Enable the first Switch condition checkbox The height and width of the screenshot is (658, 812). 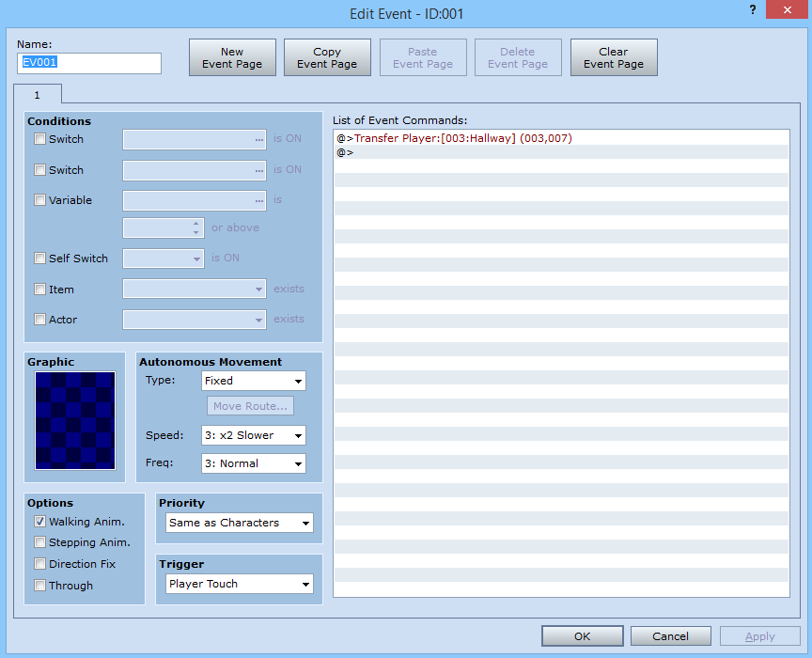tap(39, 139)
